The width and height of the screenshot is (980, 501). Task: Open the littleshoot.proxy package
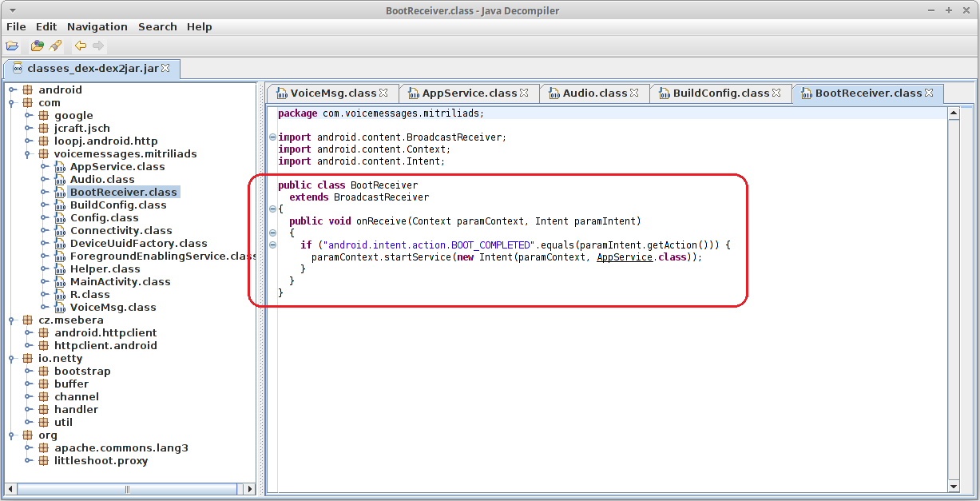[101, 460]
